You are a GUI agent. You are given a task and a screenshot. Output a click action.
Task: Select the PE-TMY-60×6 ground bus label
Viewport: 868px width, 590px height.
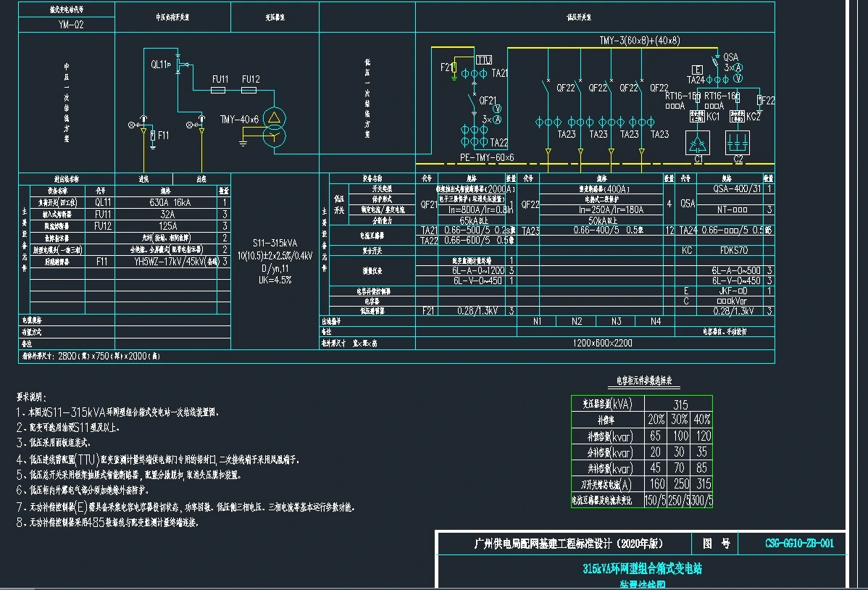(x=486, y=157)
